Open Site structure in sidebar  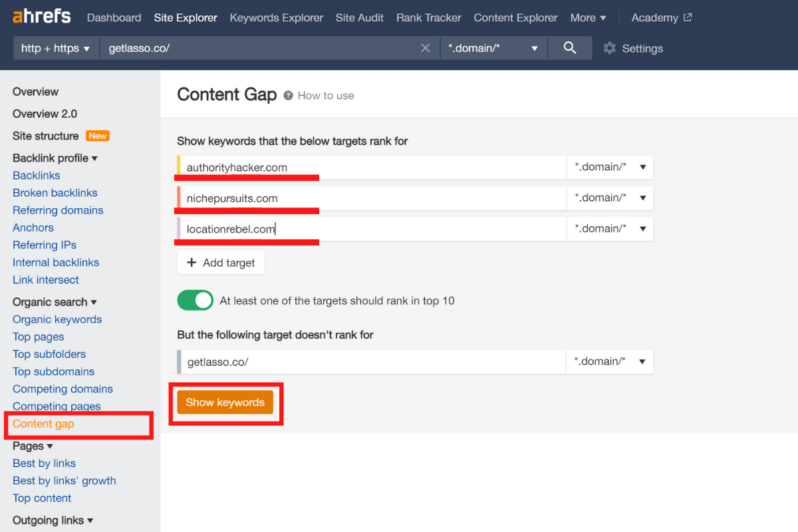pyautogui.click(x=45, y=136)
